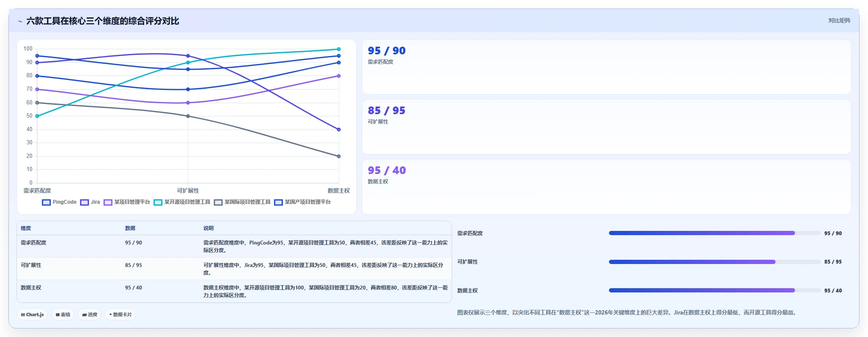Select the 数据主权 table row cell

click(x=31, y=288)
